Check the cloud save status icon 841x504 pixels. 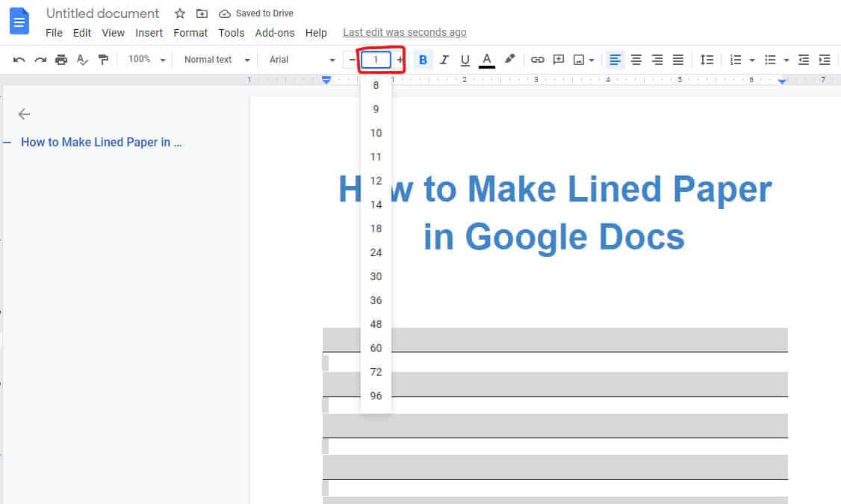coord(225,13)
